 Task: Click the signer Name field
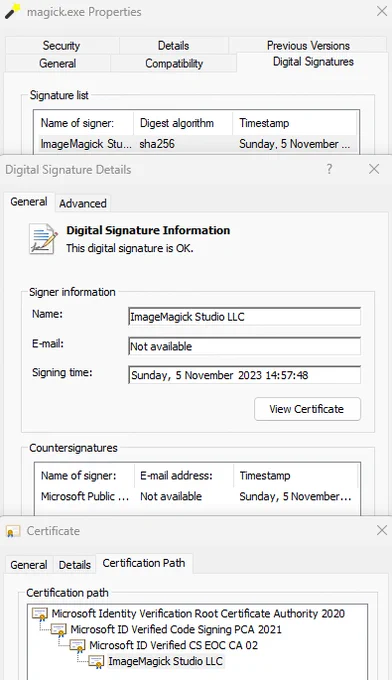coord(245,317)
